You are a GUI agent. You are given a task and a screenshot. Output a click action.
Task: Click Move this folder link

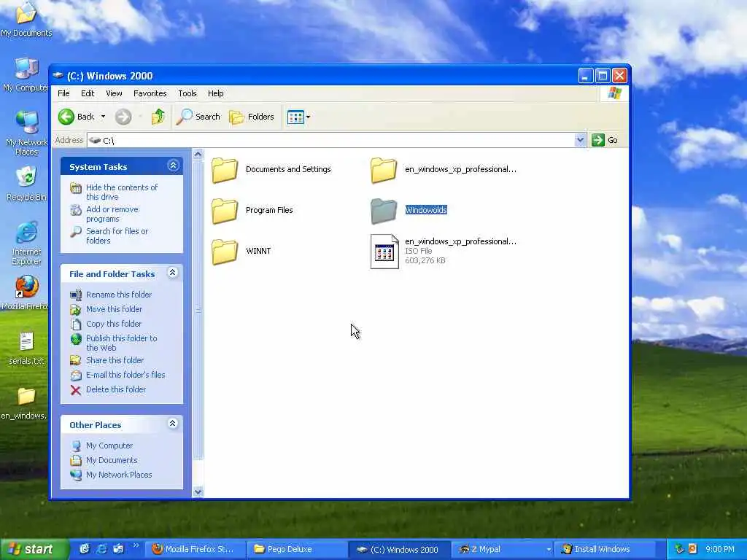tap(114, 309)
